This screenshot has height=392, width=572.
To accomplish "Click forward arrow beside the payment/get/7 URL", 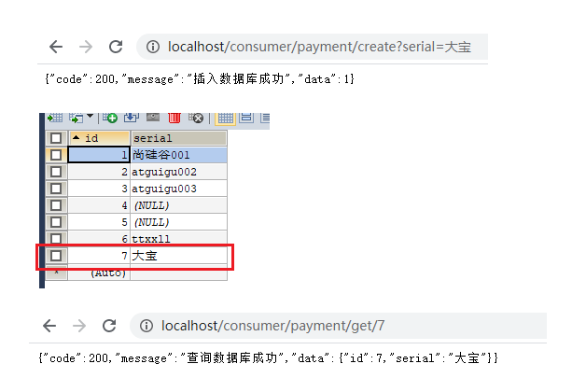I will (x=79, y=326).
